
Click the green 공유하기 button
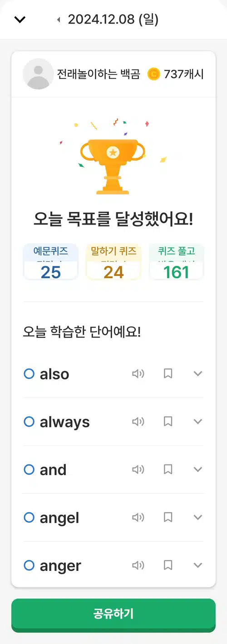click(113, 615)
